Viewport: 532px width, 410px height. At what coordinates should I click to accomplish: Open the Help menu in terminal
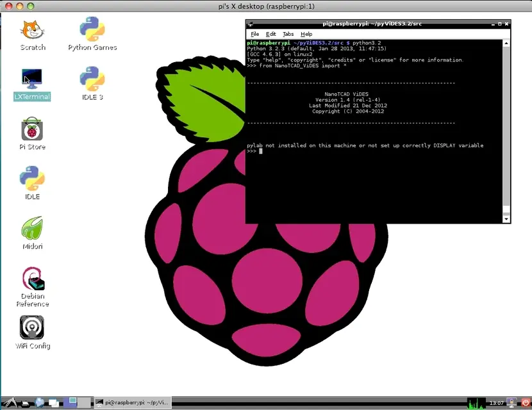click(x=306, y=34)
